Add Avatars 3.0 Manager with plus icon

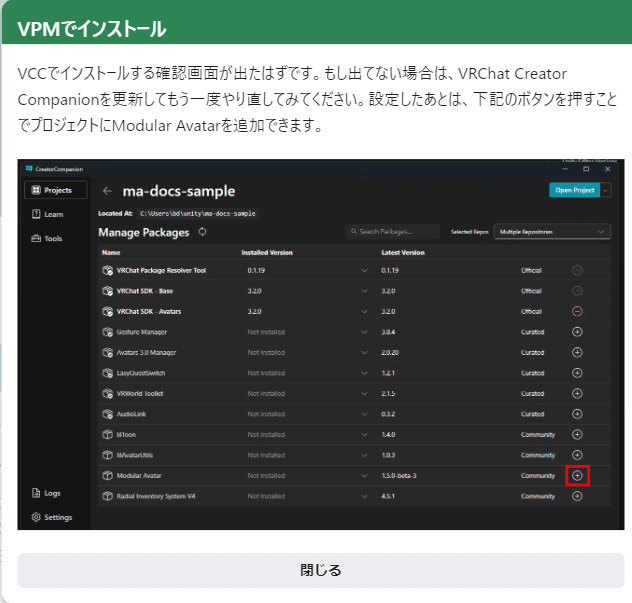(577, 352)
